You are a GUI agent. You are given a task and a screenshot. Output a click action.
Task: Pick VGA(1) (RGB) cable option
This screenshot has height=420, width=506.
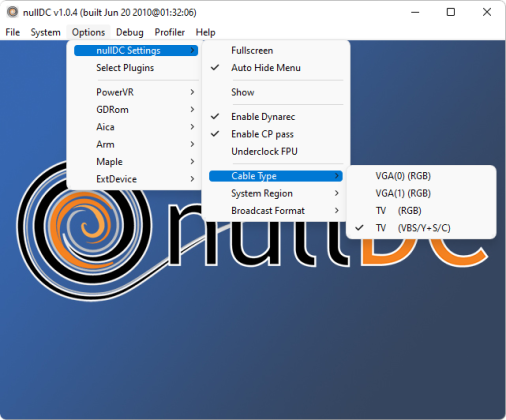pos(421,193)
